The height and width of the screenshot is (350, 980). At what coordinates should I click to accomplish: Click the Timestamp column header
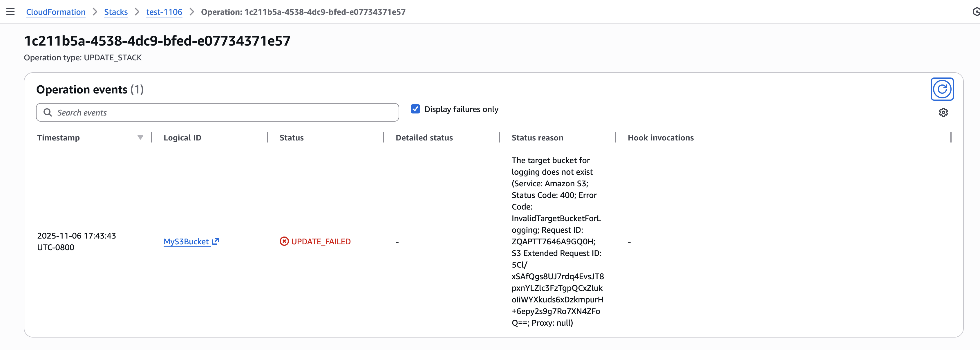(x=59, y=138)
